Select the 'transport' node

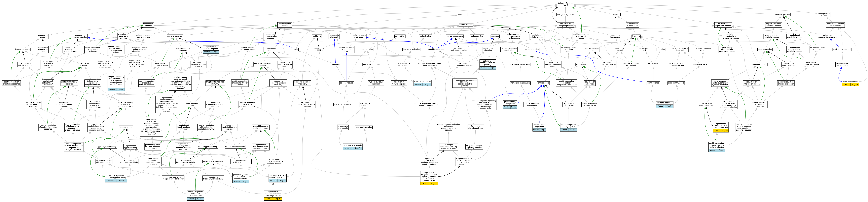[x=636, y=36]
